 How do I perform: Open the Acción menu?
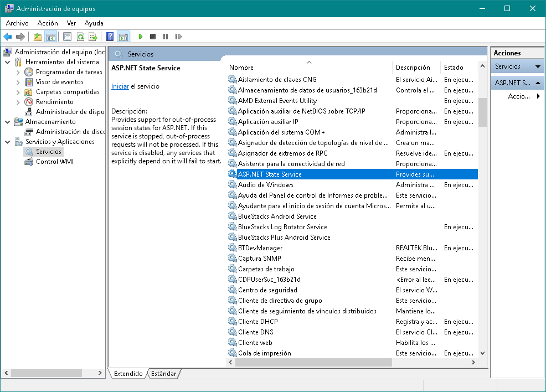point(48,23)
